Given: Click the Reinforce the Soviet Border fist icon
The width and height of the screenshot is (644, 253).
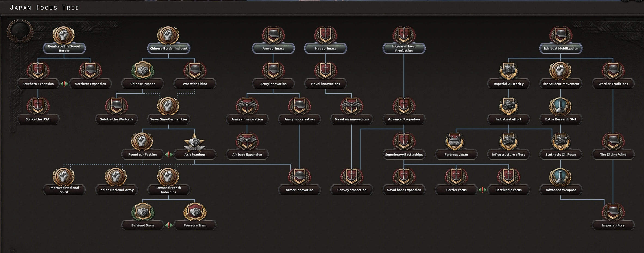Looking at the screenshot, I should click(x=64, y=35).
